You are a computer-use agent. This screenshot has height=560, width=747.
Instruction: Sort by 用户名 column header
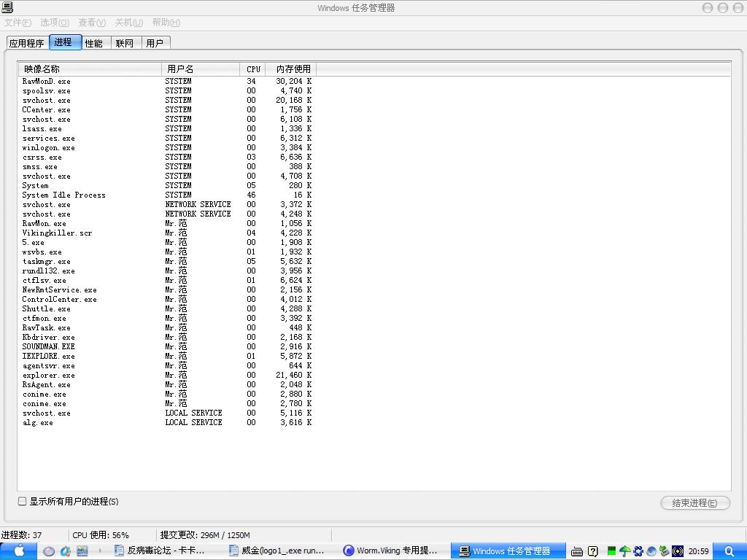pos(201,69)
